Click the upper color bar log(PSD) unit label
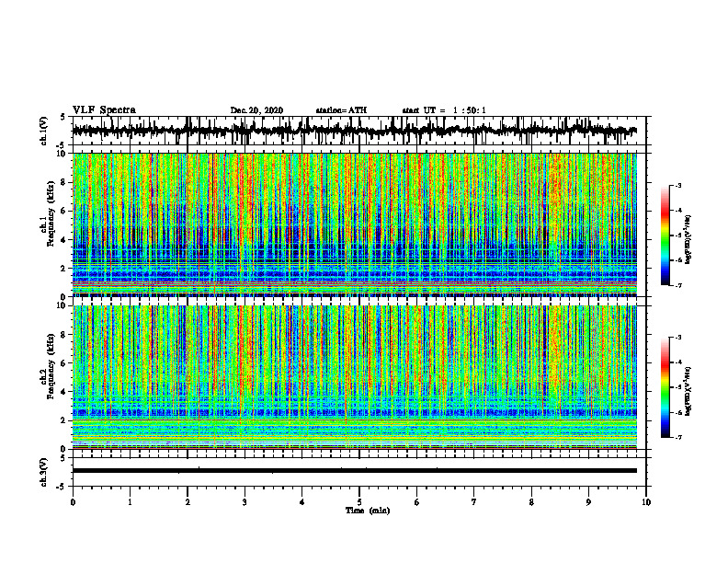This screenshot has width=728, height=563. pos(688,239)
